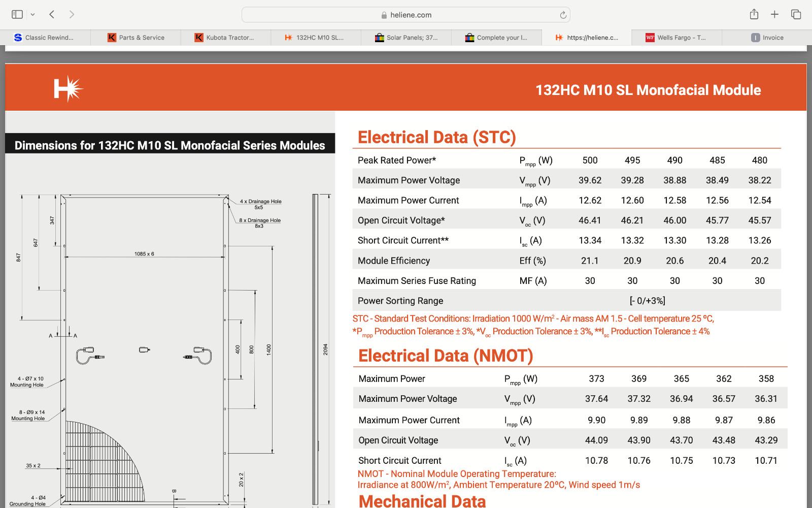This screenshot has width=812, height=508.
Task: Click the 12.58 maximum power current value
Action: (x=675, y=201)
